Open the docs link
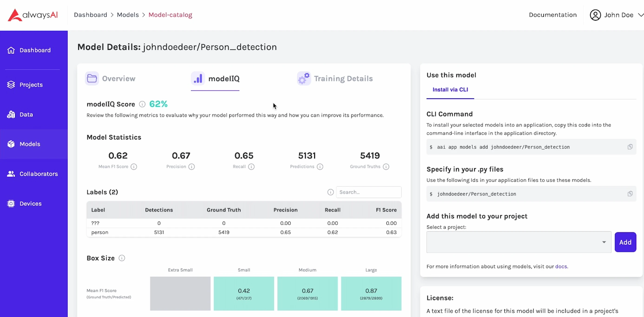 561,267
